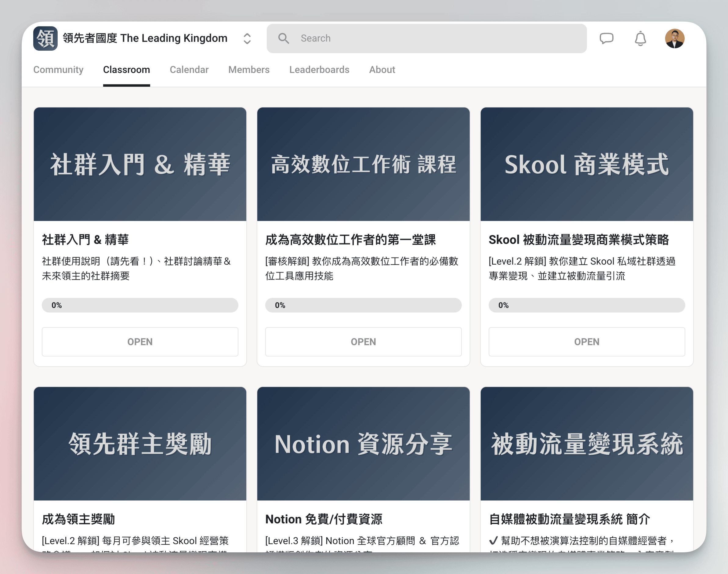The width and height of the screenshot is (728, 574).
Task: Click the title 成為高效數位工作者的第一堂課
Action: pyautogui.click(x=350, y=240)
